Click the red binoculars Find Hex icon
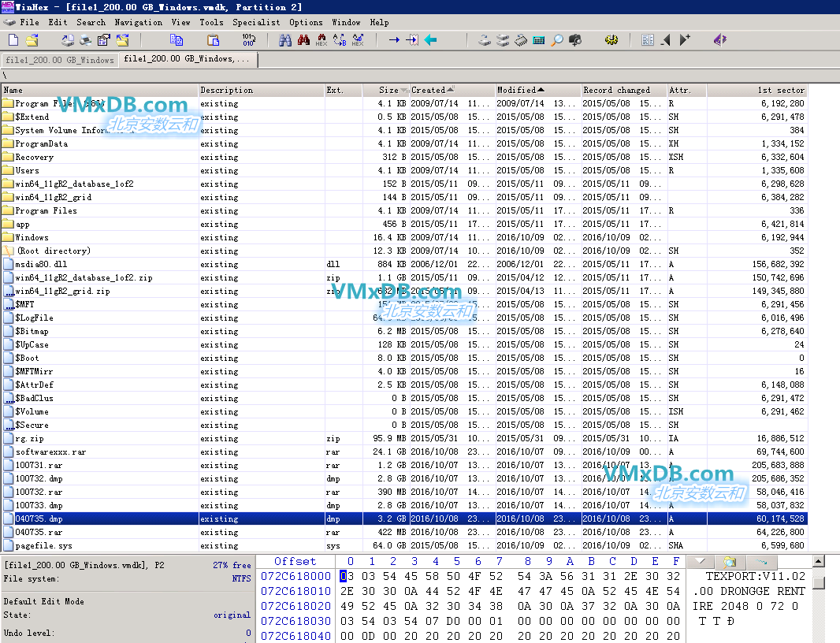This screenshot has height=643, width=840. click(x=303, y=39)
